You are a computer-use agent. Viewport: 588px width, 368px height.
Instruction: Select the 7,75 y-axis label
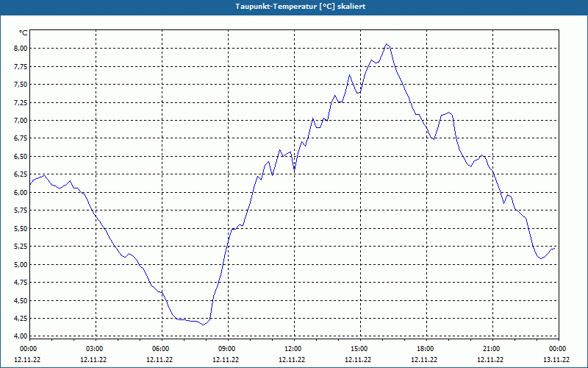pos(21,66)
